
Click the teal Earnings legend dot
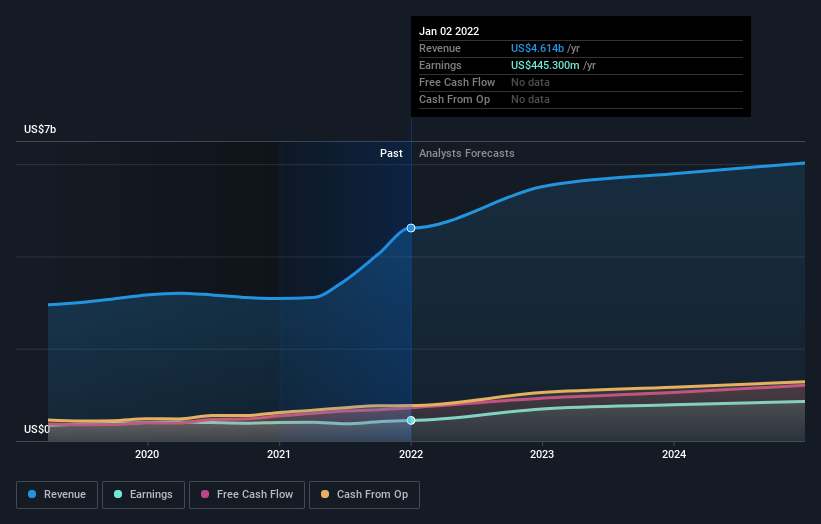pyautogui.click(x=118, y=494)
